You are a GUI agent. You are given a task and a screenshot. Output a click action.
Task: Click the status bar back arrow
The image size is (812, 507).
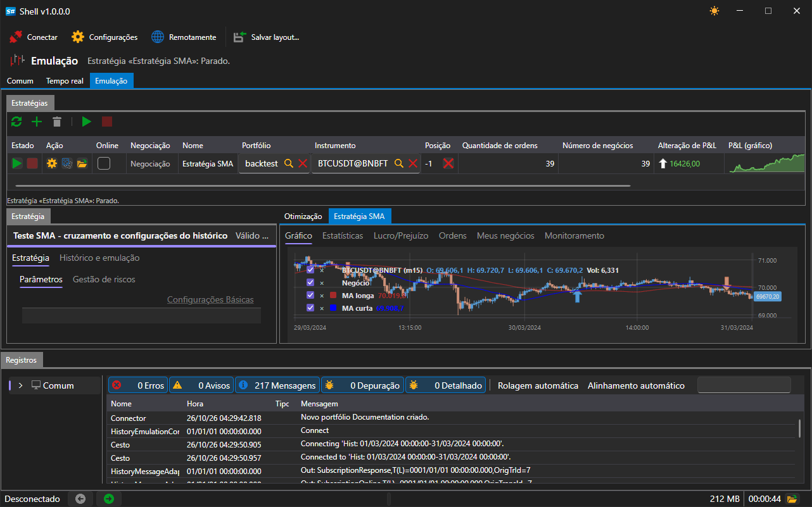click(80, 499)
